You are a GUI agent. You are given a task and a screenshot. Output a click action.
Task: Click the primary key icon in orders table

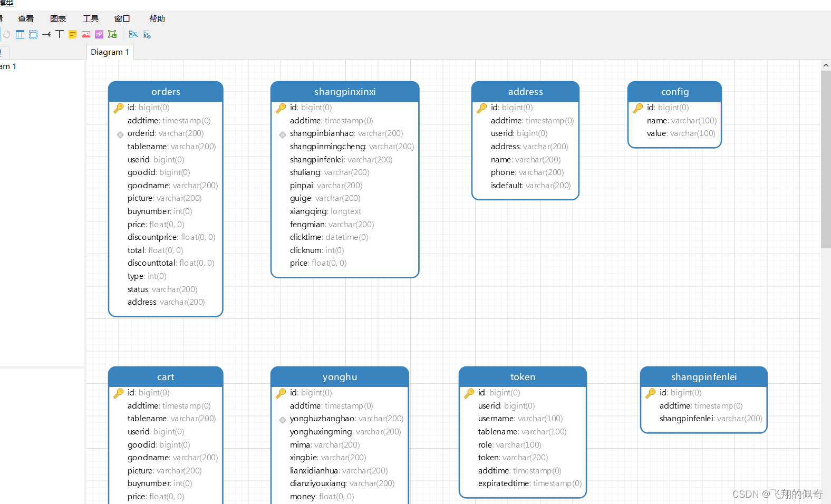119,108
